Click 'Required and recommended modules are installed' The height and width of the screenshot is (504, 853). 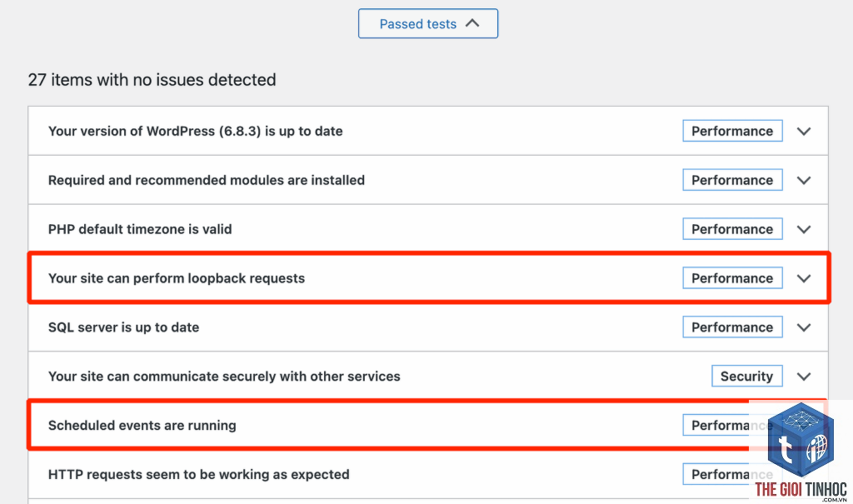tap(207, 180)
